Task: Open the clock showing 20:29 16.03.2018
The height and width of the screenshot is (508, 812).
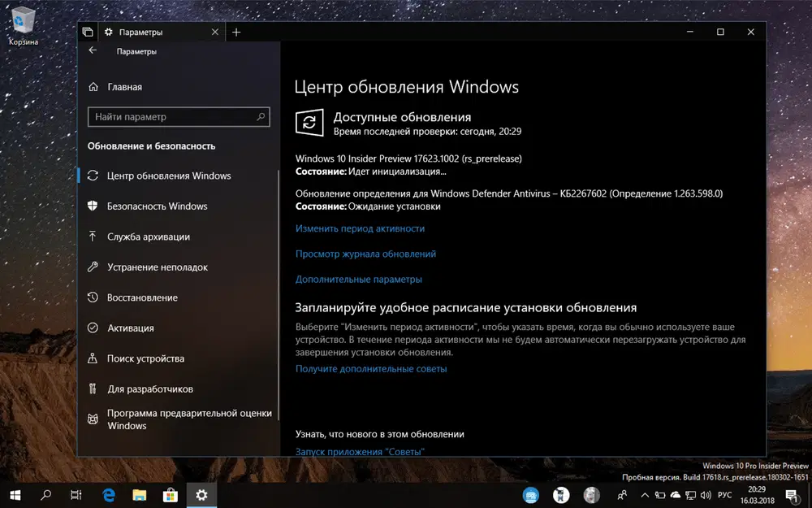Action: [x=757, y=495]
